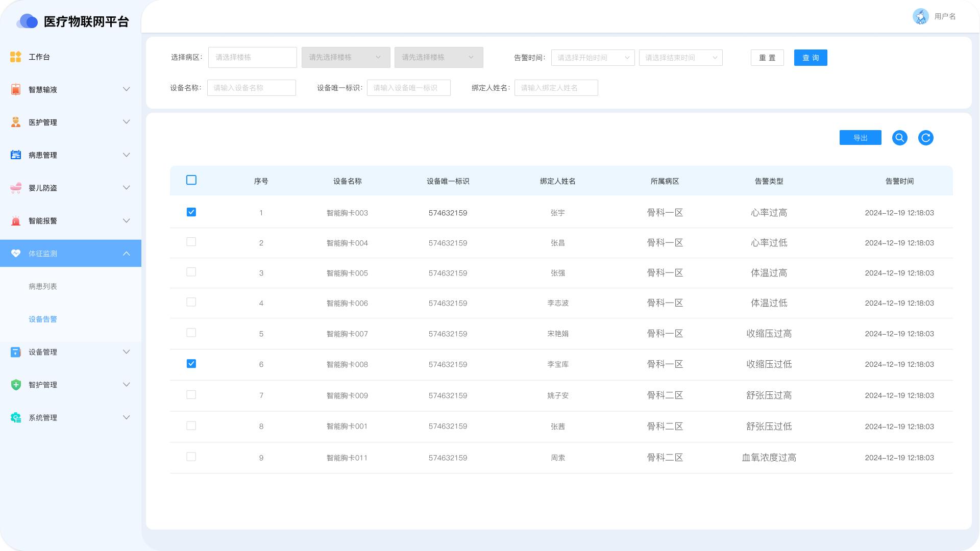Open 工作台 via its grid icon

pos(16,57)
